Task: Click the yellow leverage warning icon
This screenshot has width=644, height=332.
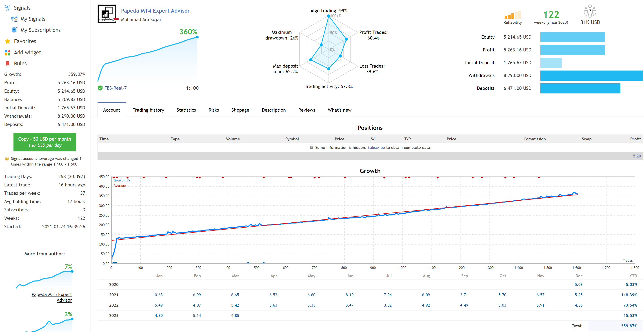Action: pyautogui.click(x=7, y=159)
